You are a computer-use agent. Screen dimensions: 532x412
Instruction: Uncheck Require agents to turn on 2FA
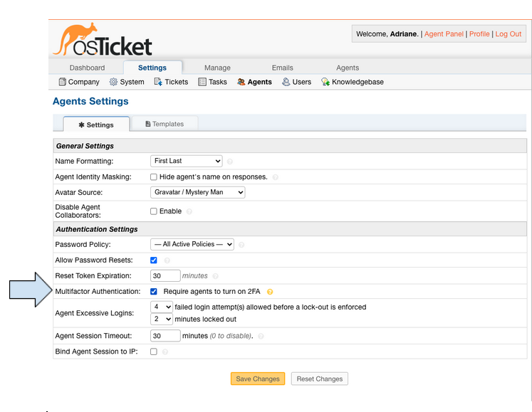(154, 292)
